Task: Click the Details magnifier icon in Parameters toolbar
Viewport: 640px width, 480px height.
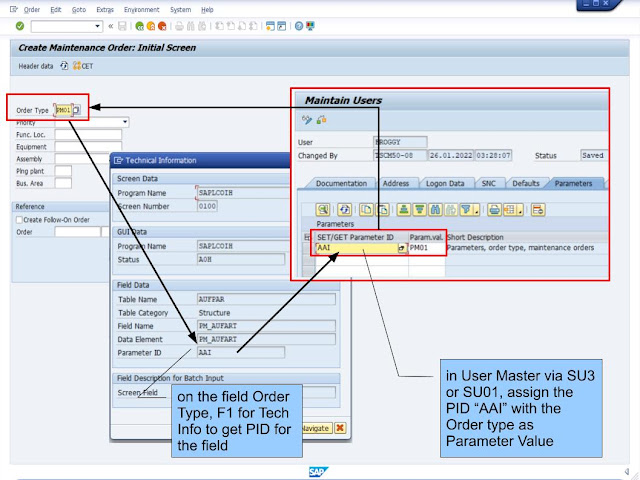Action: pos(323,210)
